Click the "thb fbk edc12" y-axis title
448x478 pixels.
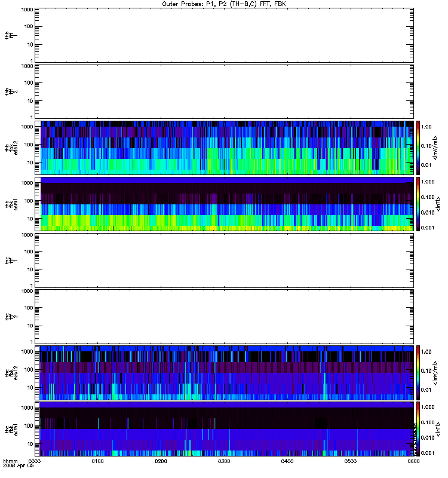click(x=11, y=148)
